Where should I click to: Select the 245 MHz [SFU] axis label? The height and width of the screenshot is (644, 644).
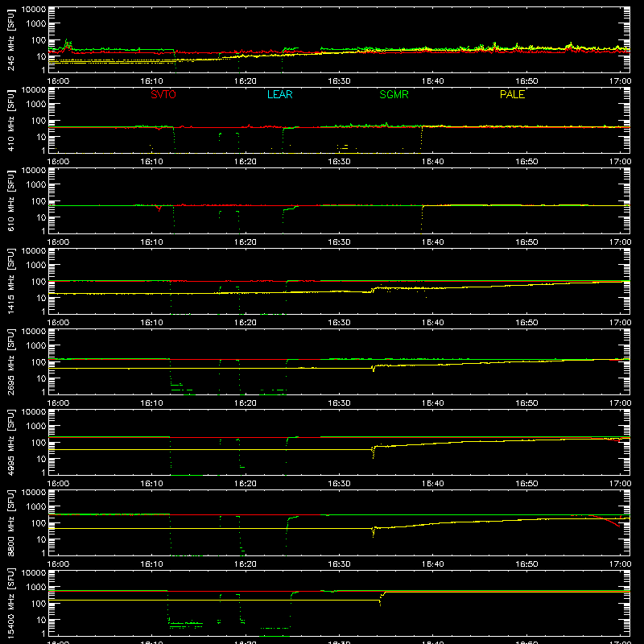pos(10,40)
